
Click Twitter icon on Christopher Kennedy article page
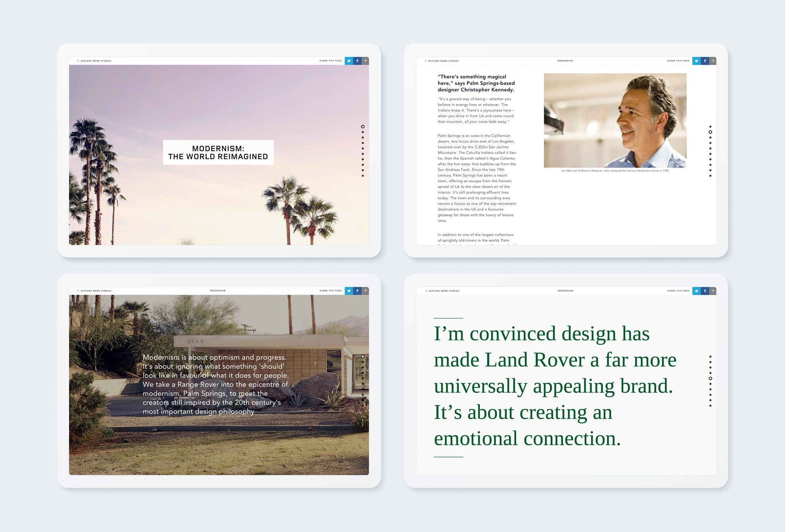click(x=696, y=61)
